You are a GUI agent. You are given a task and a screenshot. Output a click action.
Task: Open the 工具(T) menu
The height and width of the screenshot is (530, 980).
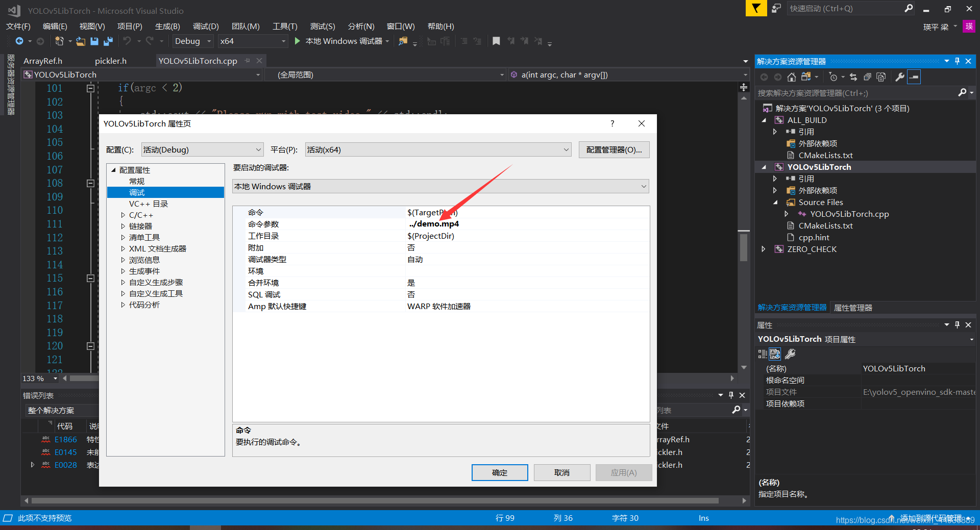pyautogui.click(x=285, y=26)
